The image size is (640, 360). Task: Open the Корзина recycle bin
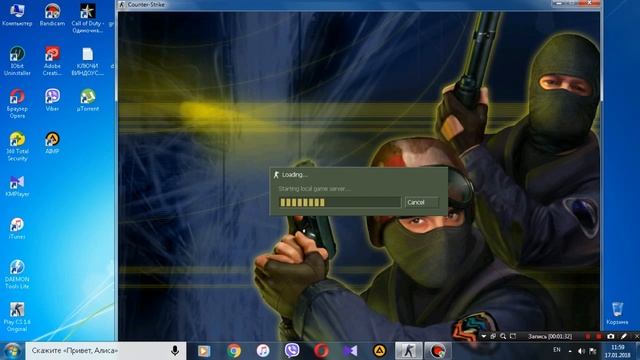pos(617,313)
